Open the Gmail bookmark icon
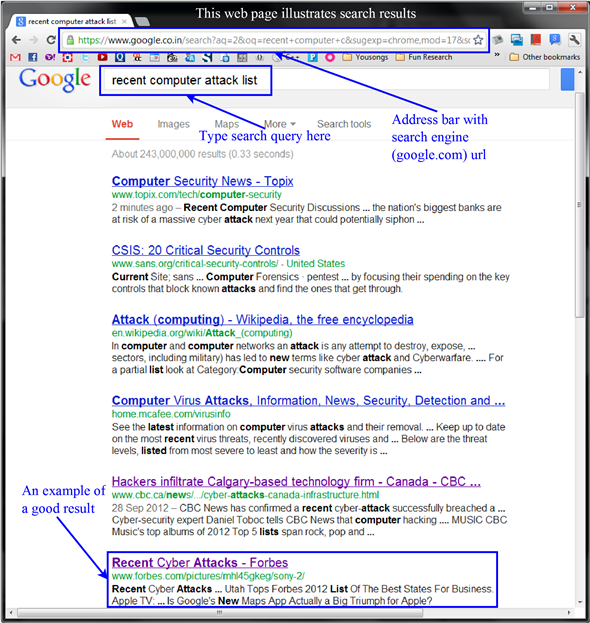 coord(15,57)
